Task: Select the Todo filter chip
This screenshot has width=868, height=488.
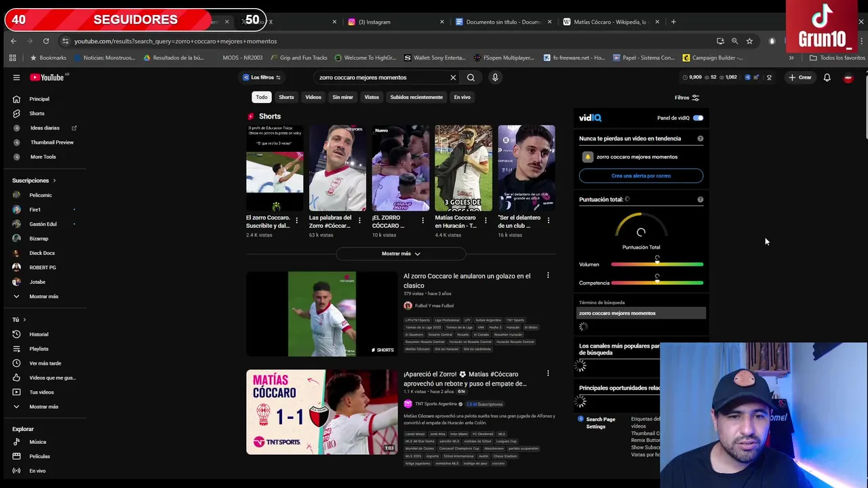Action: click(x=262, y=97)
